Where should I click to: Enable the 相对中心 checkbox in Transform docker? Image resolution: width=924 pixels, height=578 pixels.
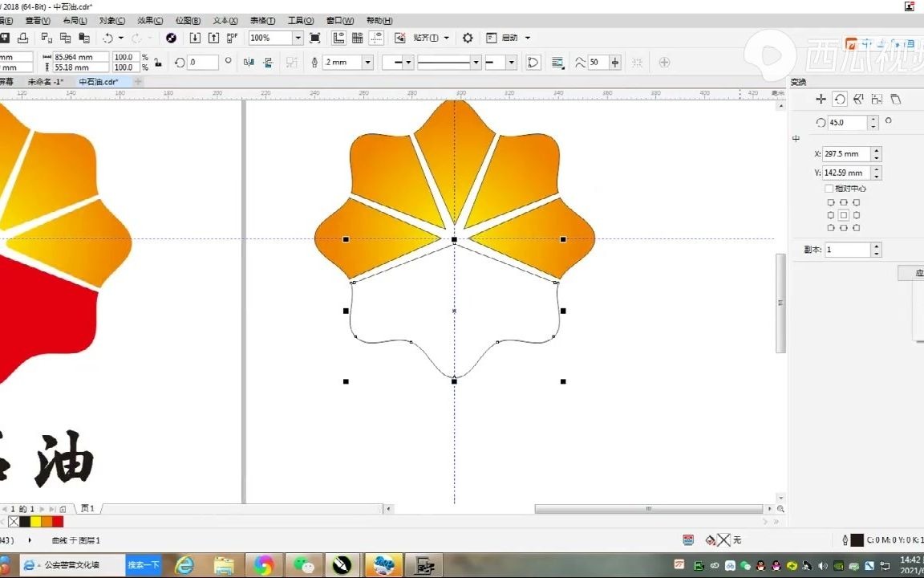(830, 188)
